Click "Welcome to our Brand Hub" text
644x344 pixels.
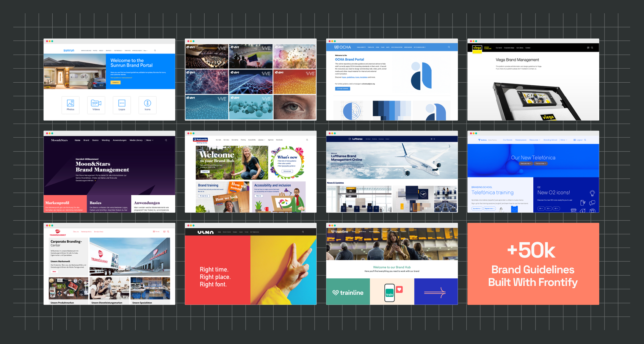(x=392, y=267)
